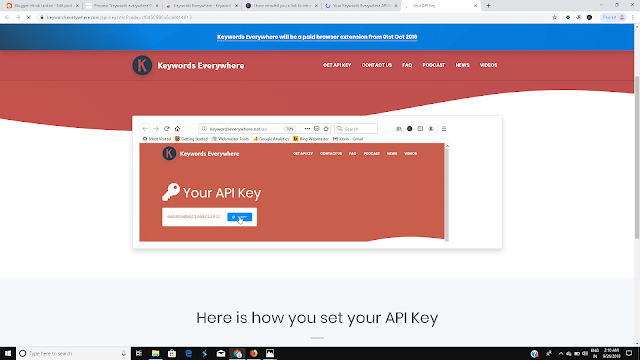This screenshot has height=360, width=640.
Task: Open the PODCAST page
Action: coord(433,65)
